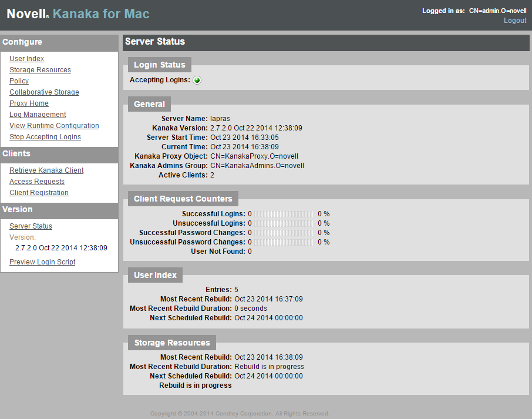
Task: Click Retrieve Kanaka Client link
Action: click(x=46, y=170)
